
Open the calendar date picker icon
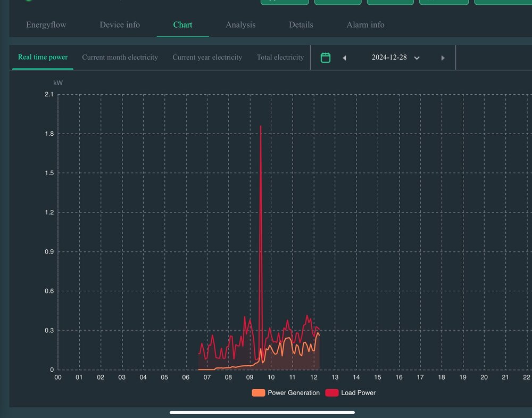[326, 58]
